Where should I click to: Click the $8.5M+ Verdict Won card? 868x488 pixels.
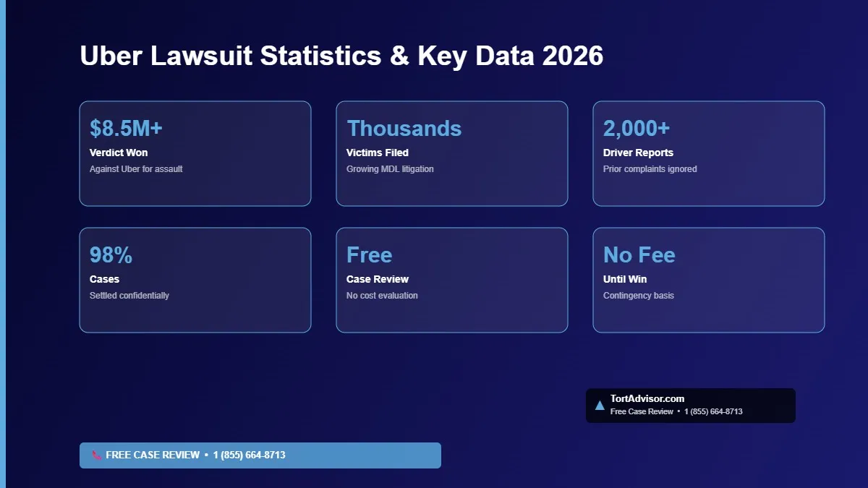click(x=195, y=153)
